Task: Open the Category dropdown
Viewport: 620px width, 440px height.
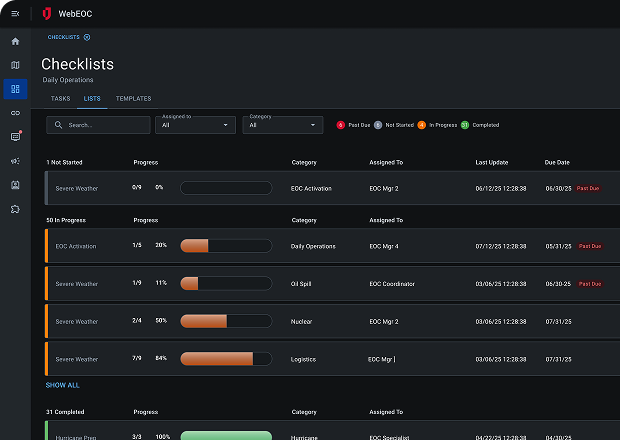Action: (x=283, y=125)
